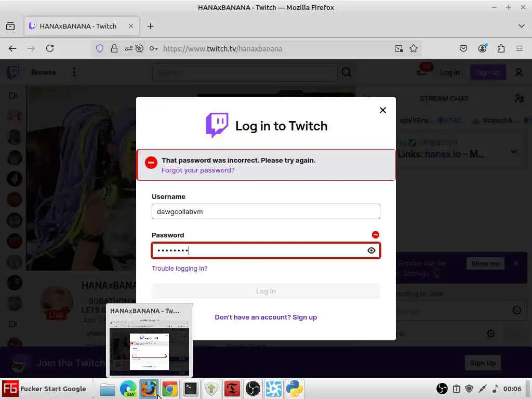Screen dimensions: 532x399
Task: Select the HANAxBANANA - Twitch tab
Action: tap(82, 26)
